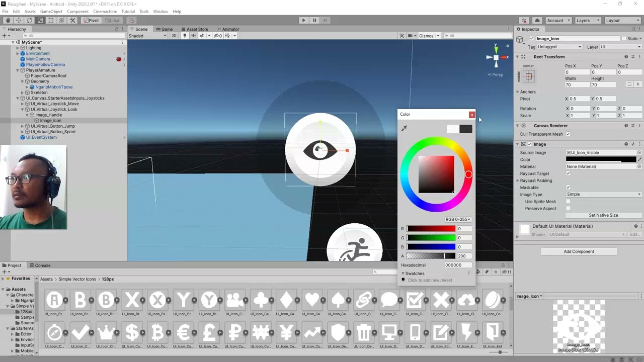
Task: Switch to the Asset Store tab
Action: tap(194, 29)
